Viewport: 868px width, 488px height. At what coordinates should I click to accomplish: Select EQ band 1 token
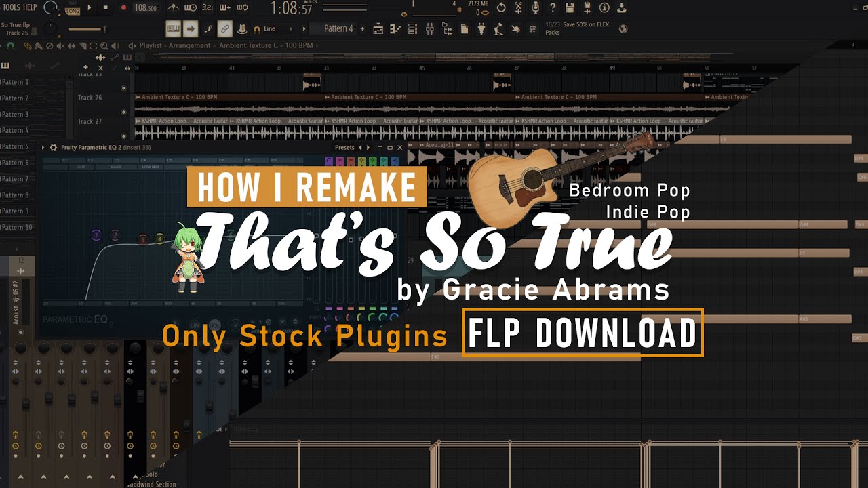(96, 235)
